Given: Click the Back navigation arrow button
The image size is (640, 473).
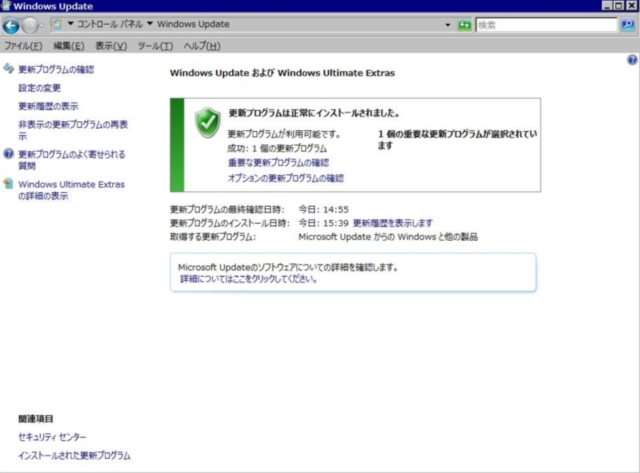Looking at the screenshot, I should coord(11,26).
